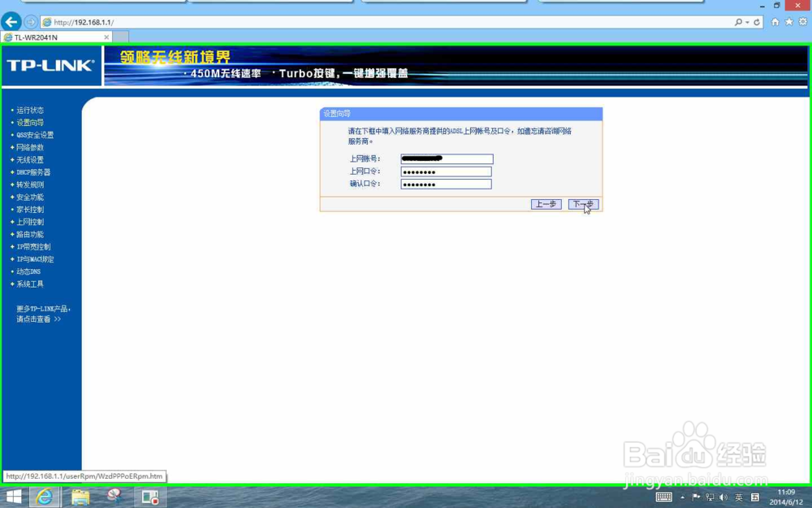Click the back navigation arrow in the browser

(x=10, y=22)
